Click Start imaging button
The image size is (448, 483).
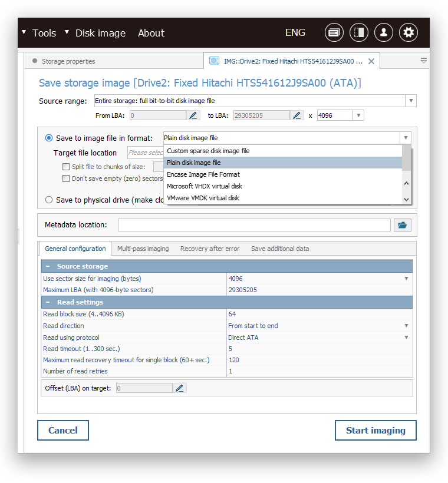coord(375,431)
